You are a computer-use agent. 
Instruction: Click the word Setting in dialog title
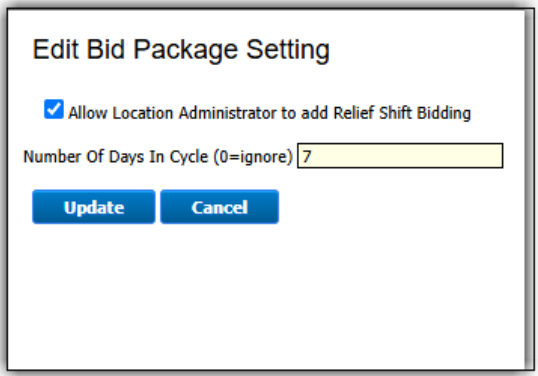coord(288,50)
